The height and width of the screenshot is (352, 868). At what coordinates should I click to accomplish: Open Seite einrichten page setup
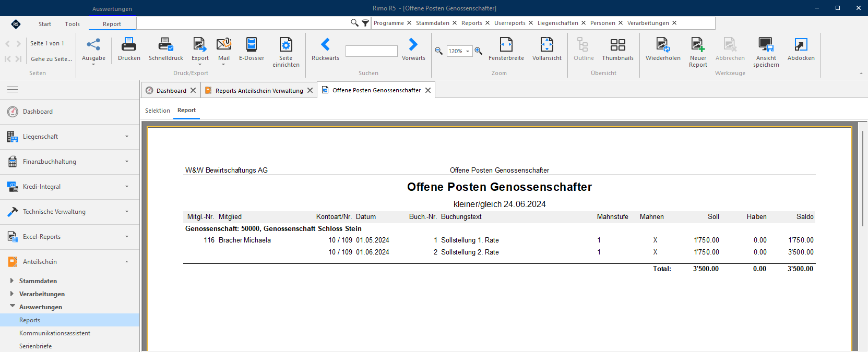[286, 52]
